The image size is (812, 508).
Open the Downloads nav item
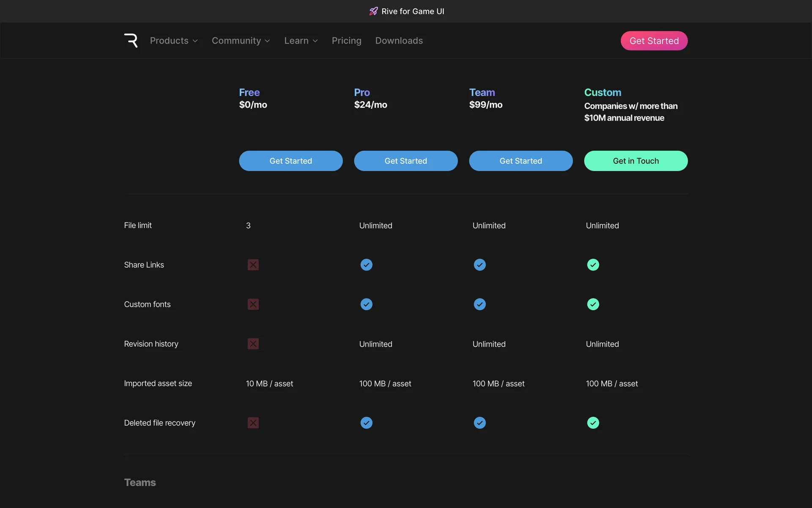click(x=399, y=41)
